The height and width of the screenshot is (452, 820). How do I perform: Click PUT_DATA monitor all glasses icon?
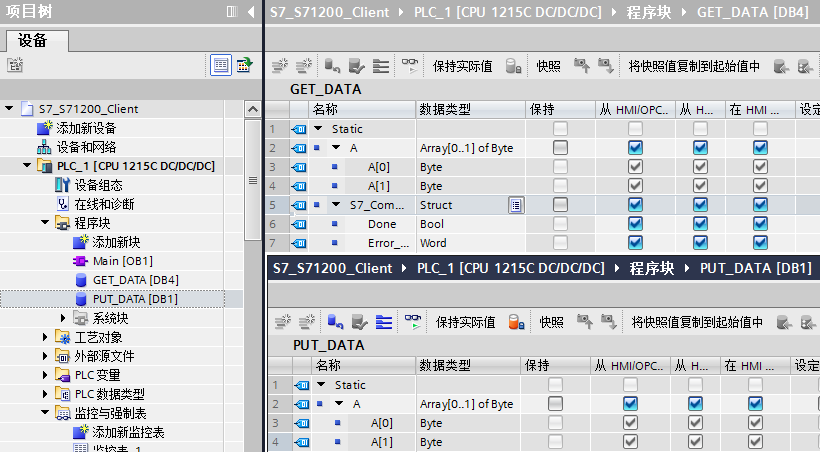413,322
